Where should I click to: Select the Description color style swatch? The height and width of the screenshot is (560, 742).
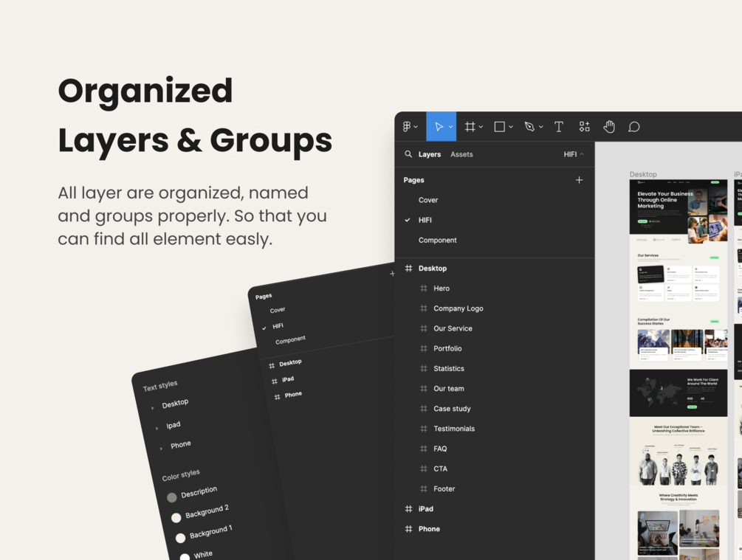click(x=172, y=497)
